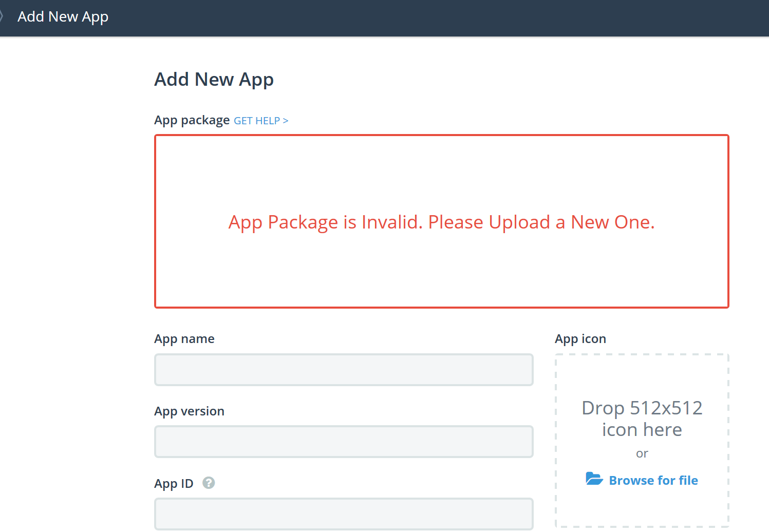769x532 pixels.
Task: Click the App version label
Action: 189,411
